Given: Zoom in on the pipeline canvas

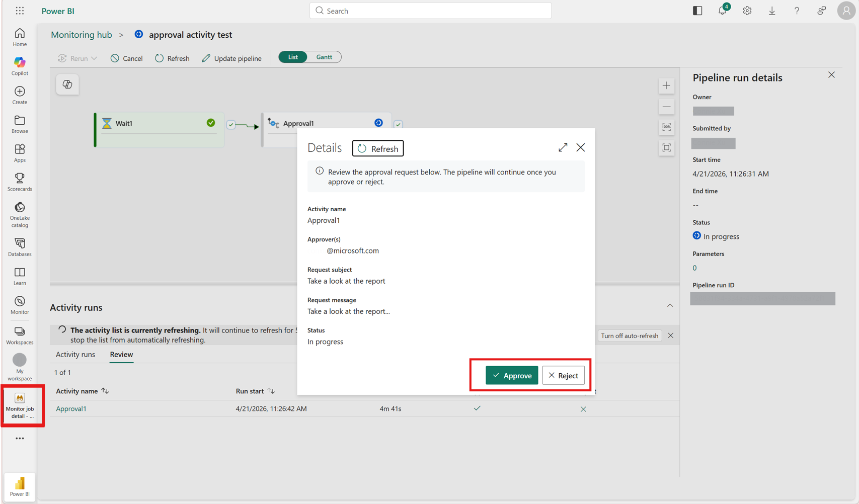Looking at the screenshot, I should click(666, 86).
